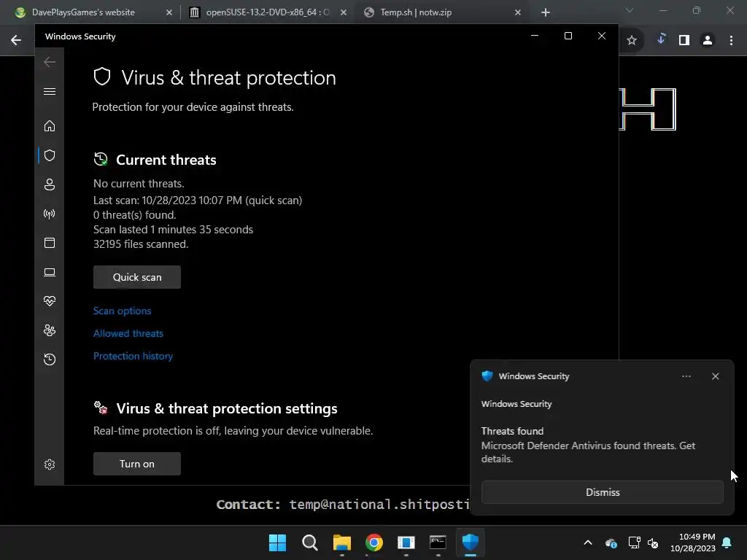Open Device performance & health heart icon
The width and height of the screenshot is (747, 560).
[50, 301]
